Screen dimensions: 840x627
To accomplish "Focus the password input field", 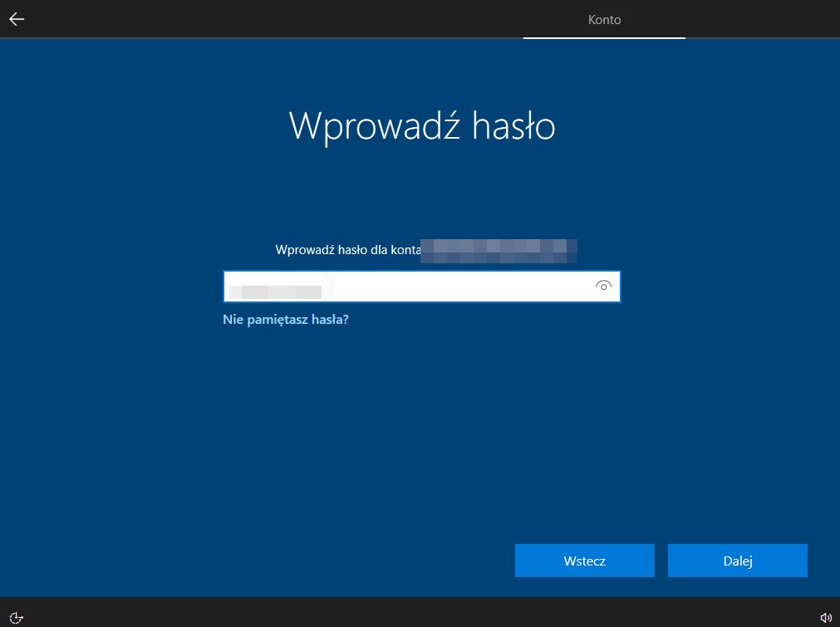I will pyautogui.click(x=421, y=287).
